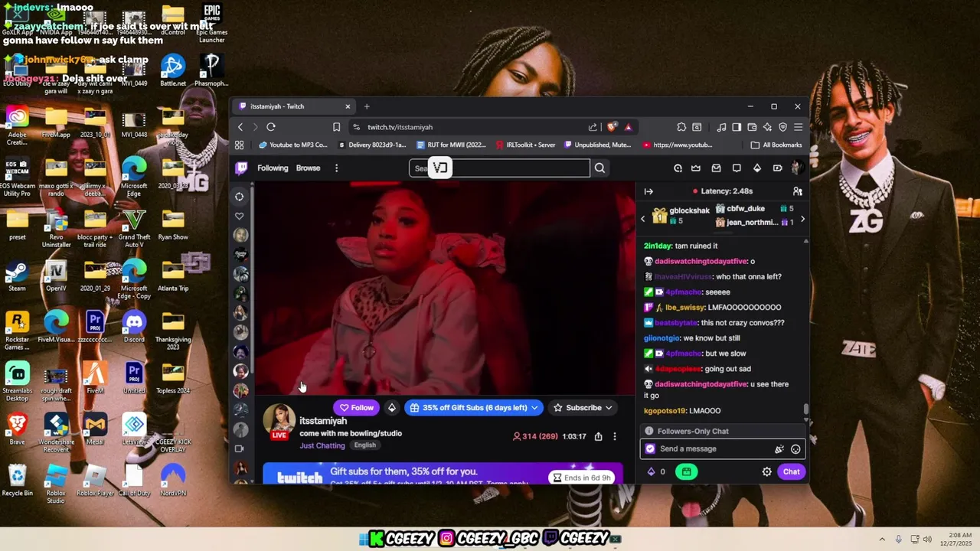The height and width of the screenshot is (551, 980).
Task: Open NordVPN desktop shortcut
Action: pyautogui.click(x=173, y=481)
